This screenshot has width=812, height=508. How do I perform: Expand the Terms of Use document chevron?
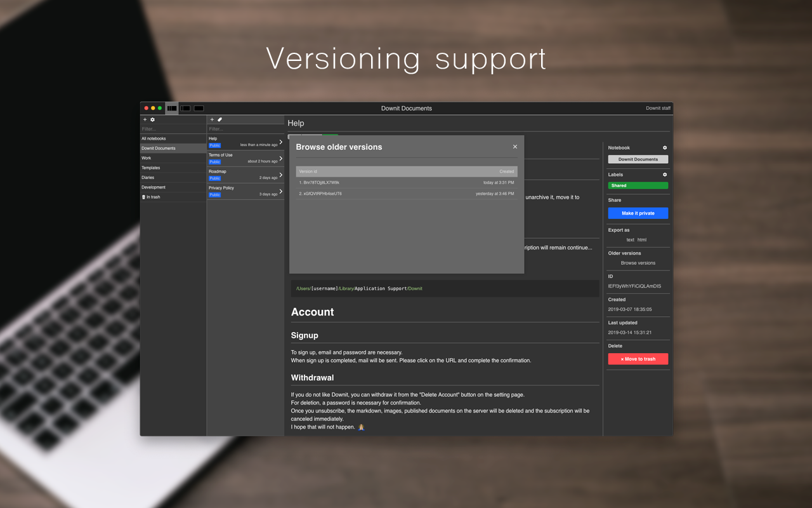pos(281,158)
